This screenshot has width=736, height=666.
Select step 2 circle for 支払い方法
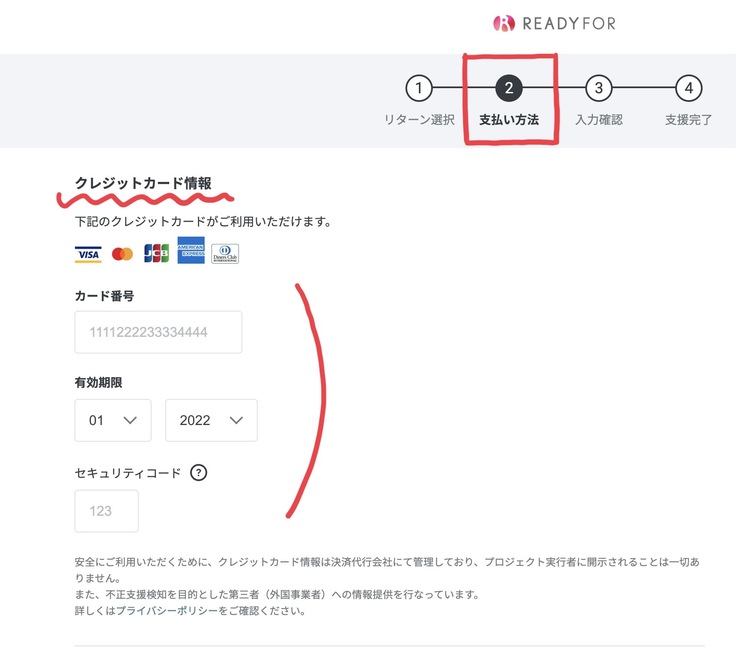click(508, 89)
